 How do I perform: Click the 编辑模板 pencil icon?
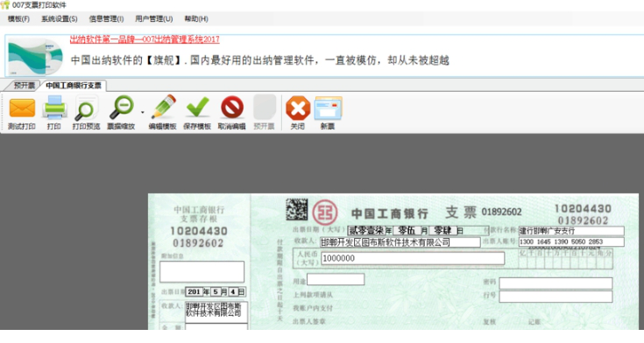point(163,108)
